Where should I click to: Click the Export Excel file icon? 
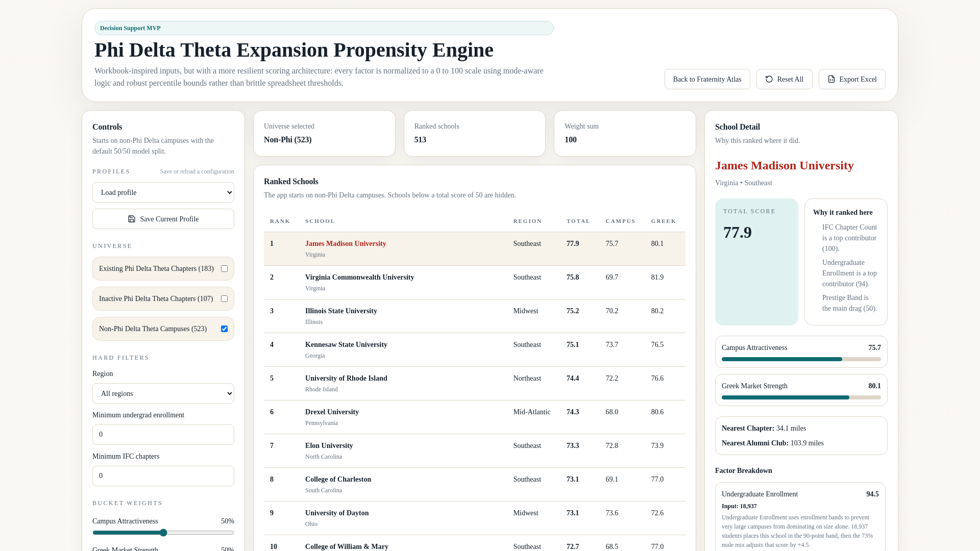point(831,79)
